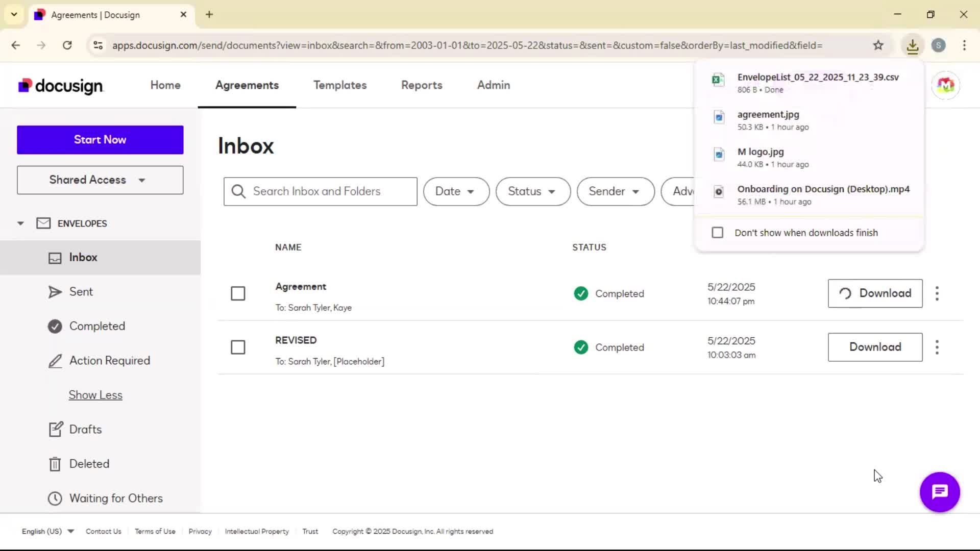Click the browser downloads icon
This screenshot has height=551, width=980.
point(913,45)
